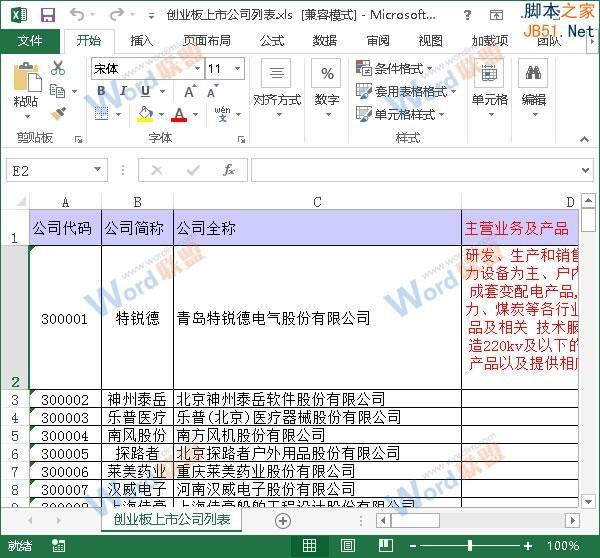Toggle Italic formatting

click(123, 91)
